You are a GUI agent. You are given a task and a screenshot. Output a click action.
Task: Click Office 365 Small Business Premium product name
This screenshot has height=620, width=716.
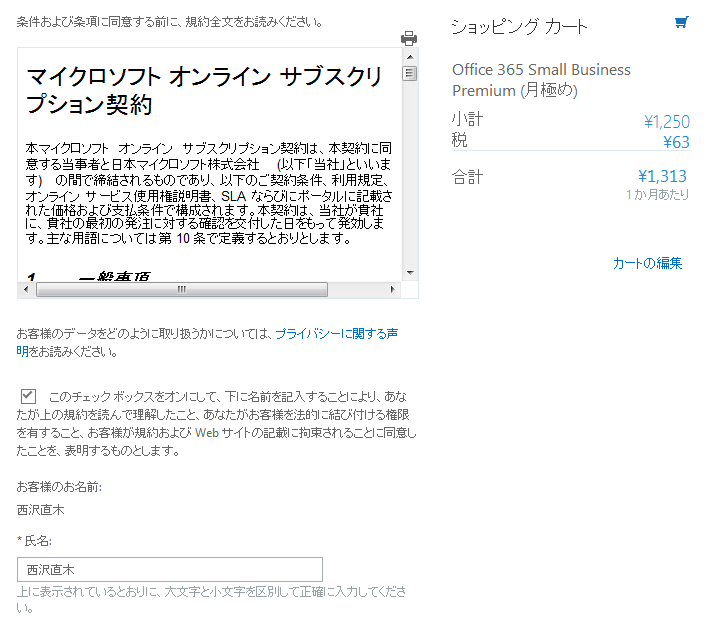(x=541, y=80)
